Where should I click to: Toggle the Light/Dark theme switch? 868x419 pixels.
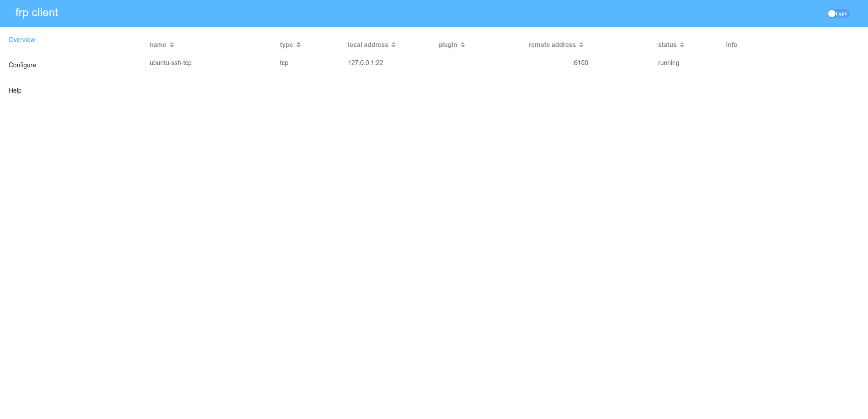pos(838,14)
